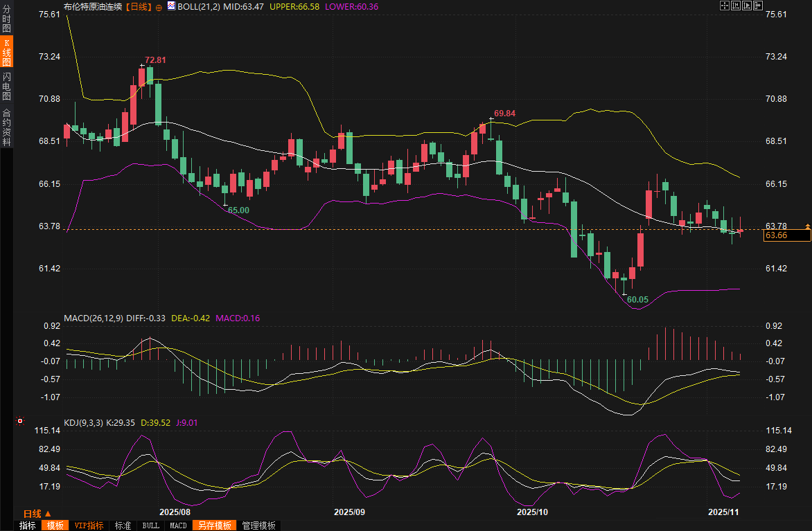
Task: Click the 60.05 low price marker
Action: click(637, 299)
